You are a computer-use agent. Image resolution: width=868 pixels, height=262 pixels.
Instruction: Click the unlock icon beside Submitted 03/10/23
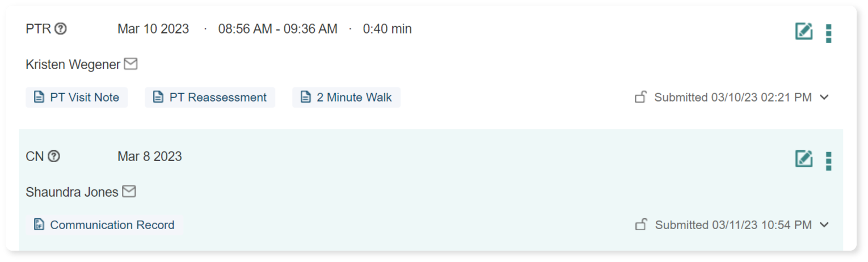pos(641,97)
